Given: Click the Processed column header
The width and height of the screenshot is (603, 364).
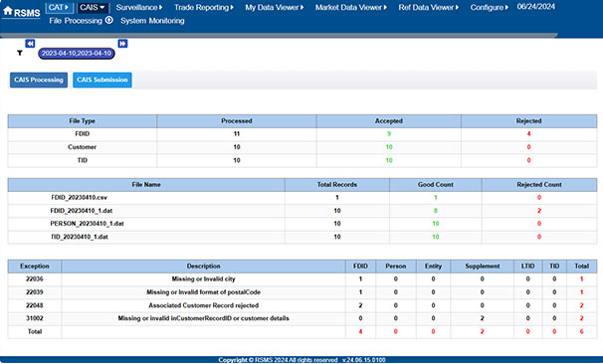Looking at the screenshot, I should (237, 121).
